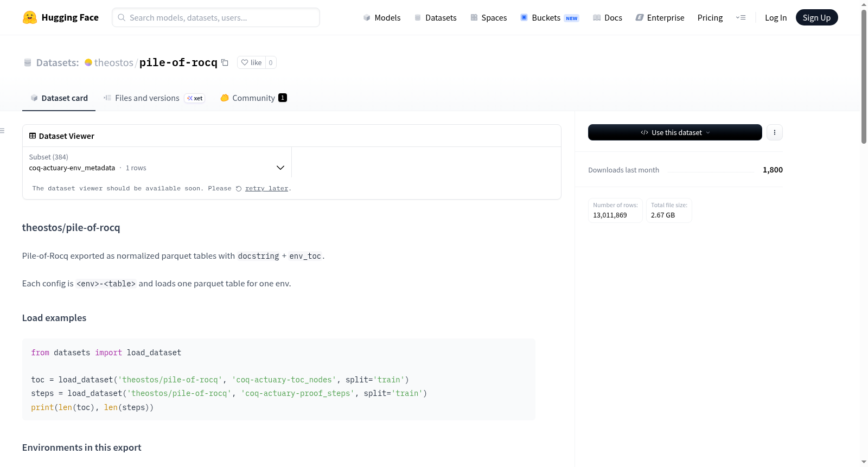Screen dimensions: 868x467
Task: Click the xet badge icon
Action: (x=195, y=98)
